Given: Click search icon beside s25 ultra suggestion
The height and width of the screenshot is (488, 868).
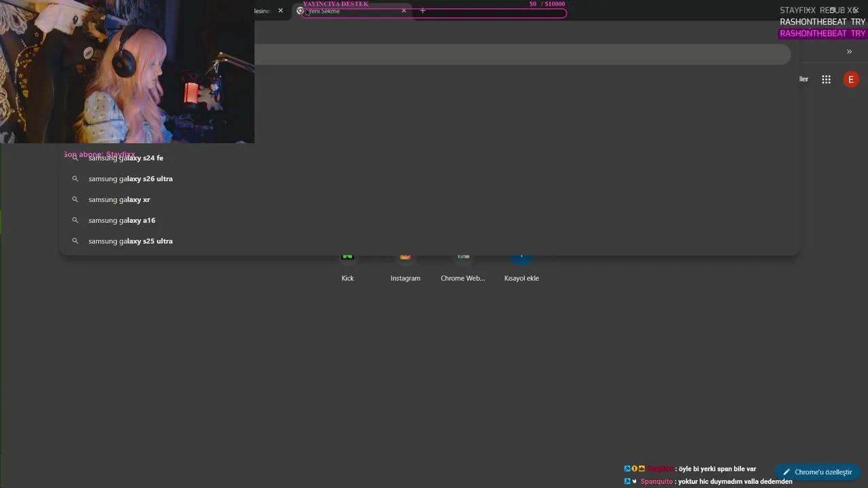Looking at the screenshot, I should [x=75, y=241].
